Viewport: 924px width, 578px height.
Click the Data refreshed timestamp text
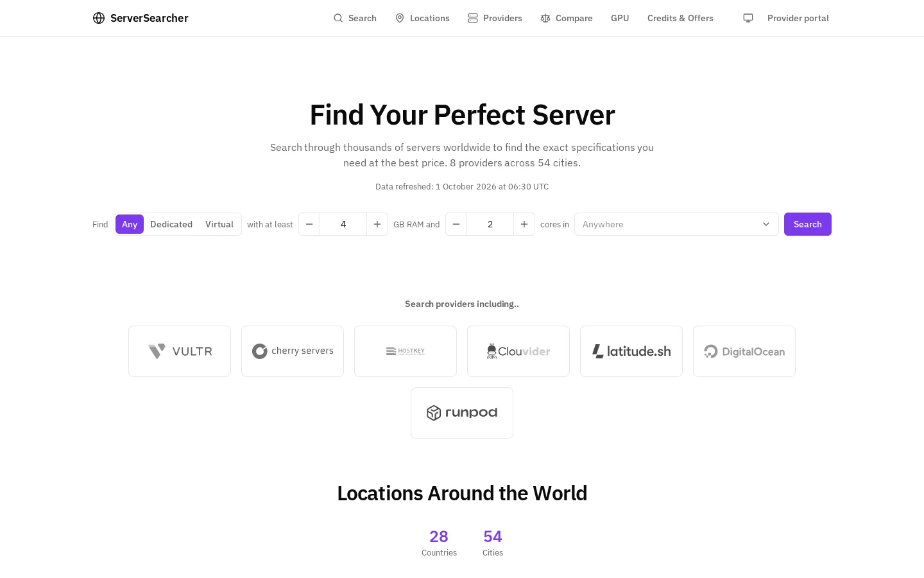(x=462, y=187)
